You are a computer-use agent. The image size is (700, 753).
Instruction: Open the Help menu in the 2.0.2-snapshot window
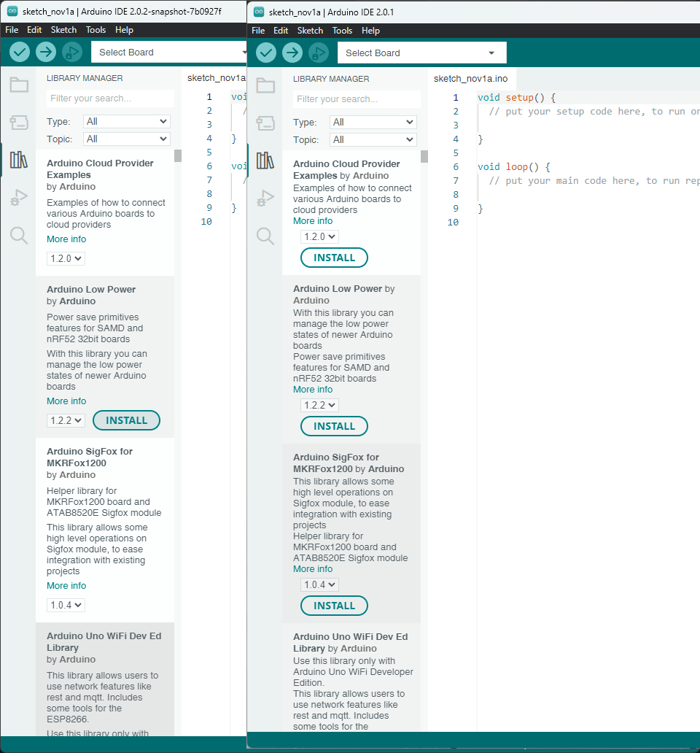click(124, 30)
